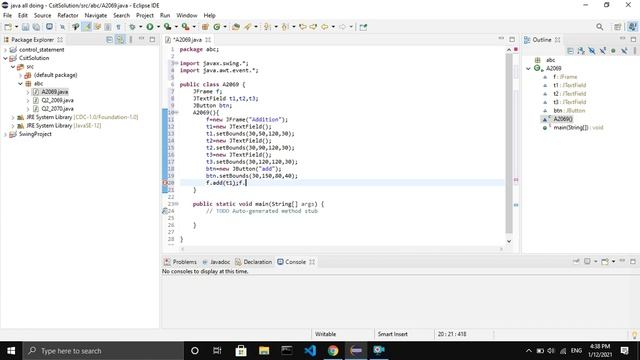Collapse the src folder node
Image resolution: width=640 pixels, height=360 pixels.
13,67
